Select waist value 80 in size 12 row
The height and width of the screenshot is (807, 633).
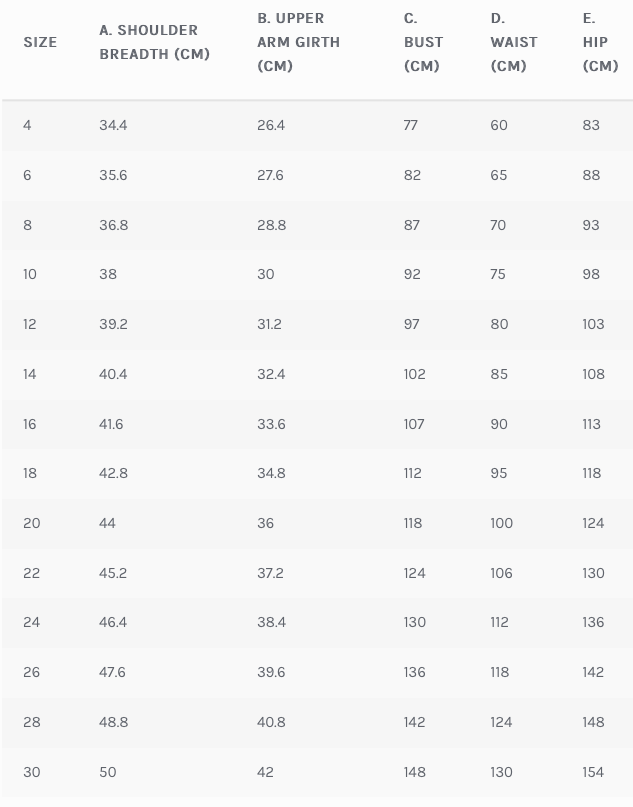pyautogui.click(x=499, y=324)
